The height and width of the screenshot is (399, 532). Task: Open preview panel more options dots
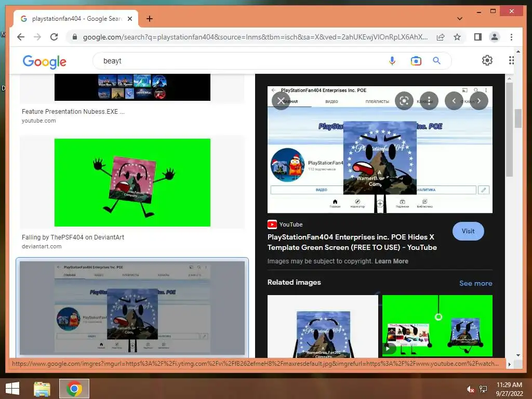click(x=429, y=101)
